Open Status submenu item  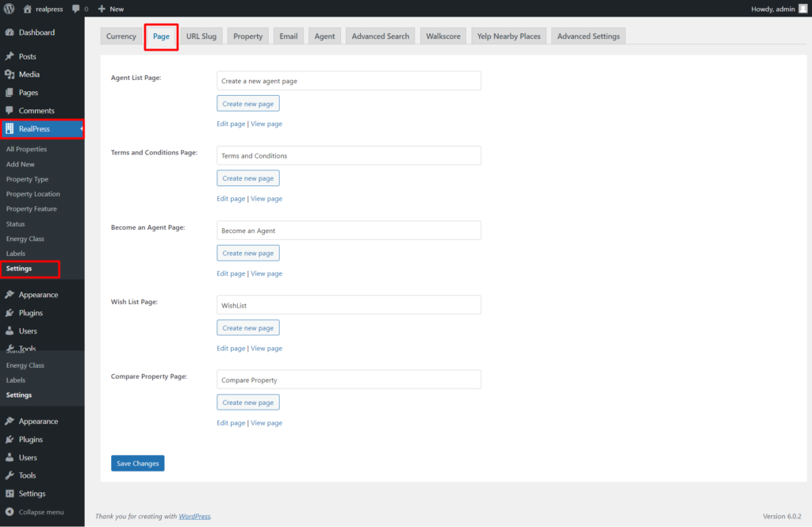[x=16, y=224]
